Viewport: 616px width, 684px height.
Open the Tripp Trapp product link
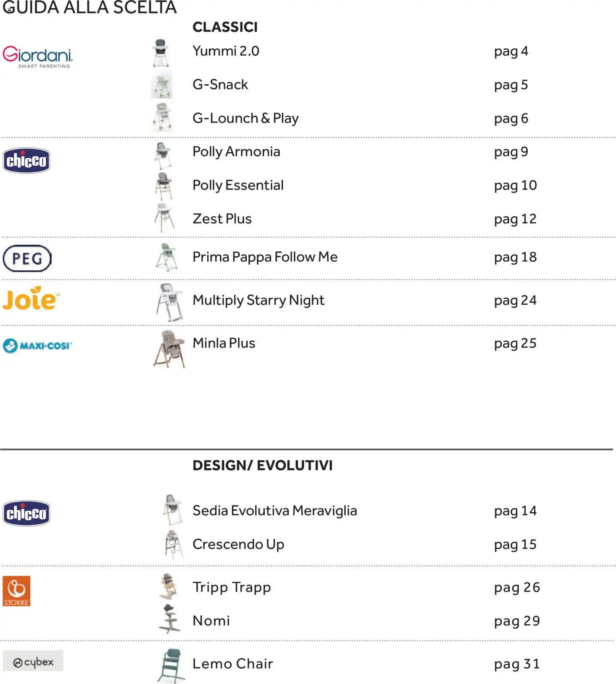click(x=231, y=587)
